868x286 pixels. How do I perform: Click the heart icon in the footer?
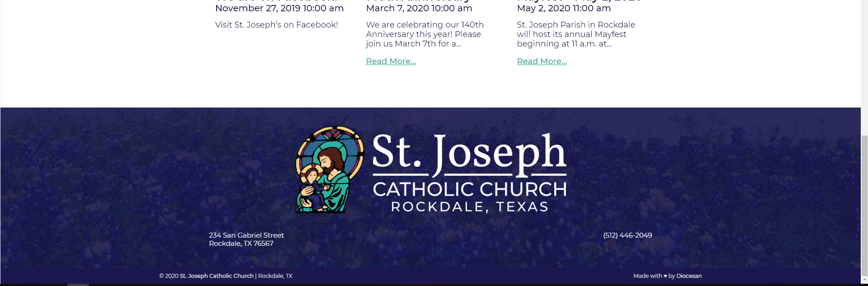pyautogui.click(x=665, y=276)
